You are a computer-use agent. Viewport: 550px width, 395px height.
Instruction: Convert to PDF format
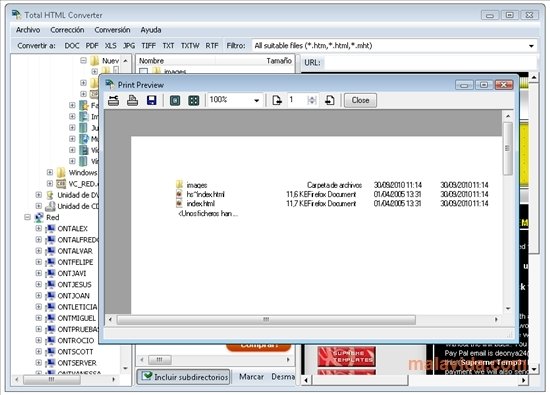92,46
